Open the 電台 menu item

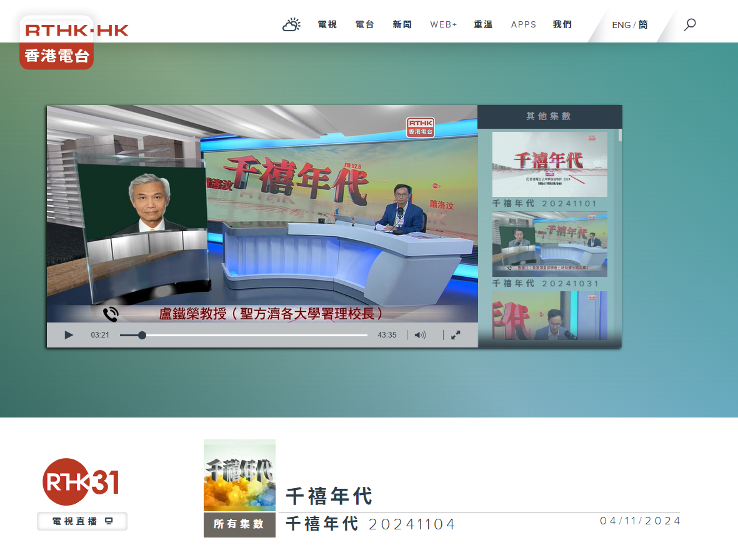click(364, 24)
